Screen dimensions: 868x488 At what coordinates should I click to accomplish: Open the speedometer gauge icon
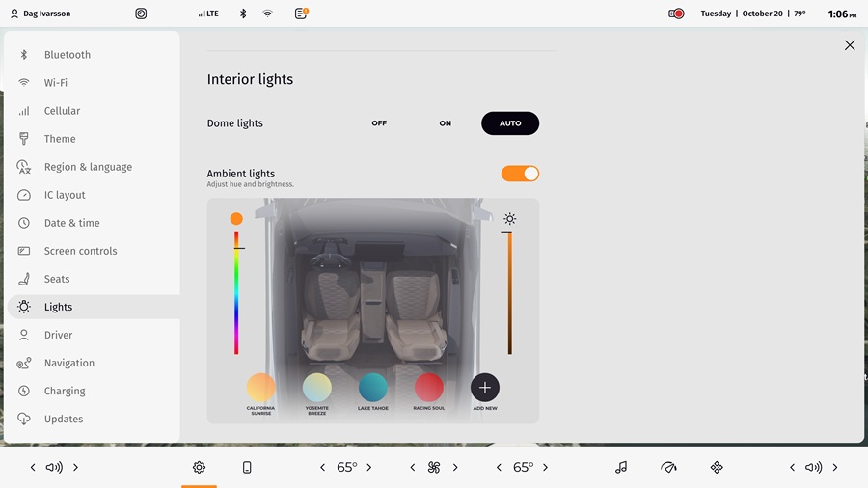[668, 467]
